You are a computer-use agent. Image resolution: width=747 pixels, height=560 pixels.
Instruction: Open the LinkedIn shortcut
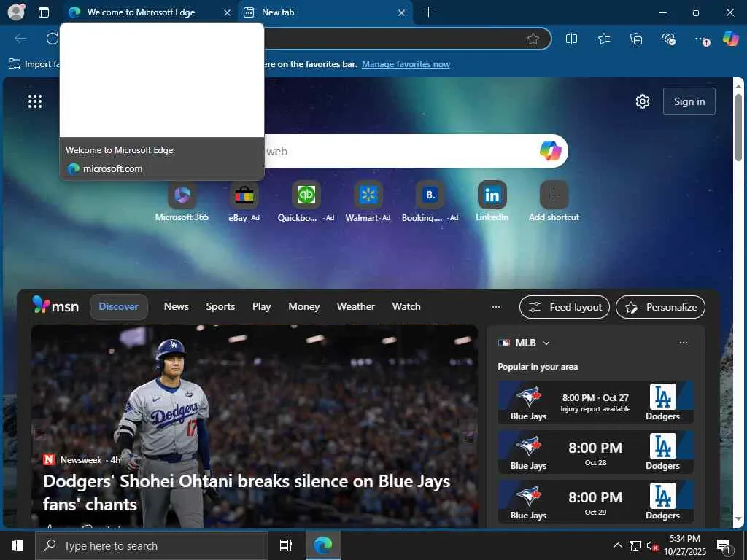tap(492, 201)
